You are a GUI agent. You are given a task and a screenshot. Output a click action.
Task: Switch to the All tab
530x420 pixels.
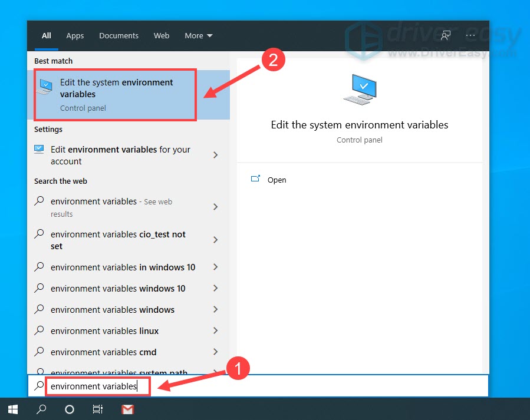pos(47,35)
